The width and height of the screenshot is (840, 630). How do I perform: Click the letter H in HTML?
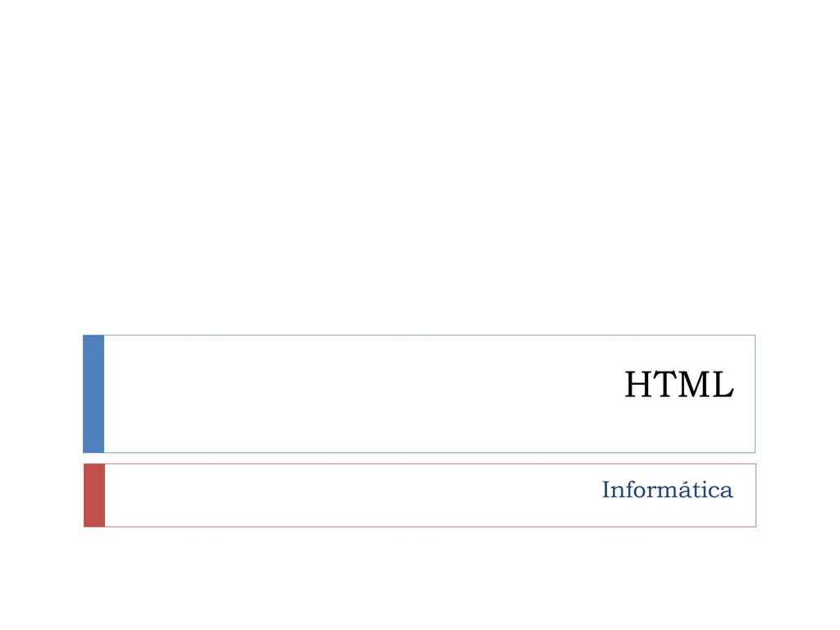pos(637,385)
